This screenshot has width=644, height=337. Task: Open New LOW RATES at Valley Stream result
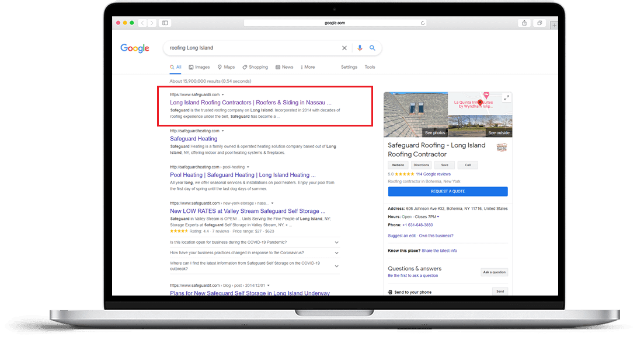248,210
